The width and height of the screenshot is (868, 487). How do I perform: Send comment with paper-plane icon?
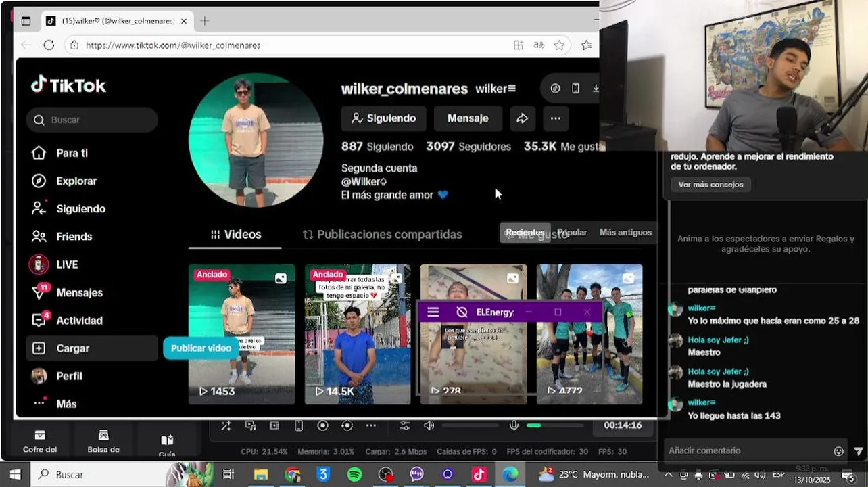858,451
